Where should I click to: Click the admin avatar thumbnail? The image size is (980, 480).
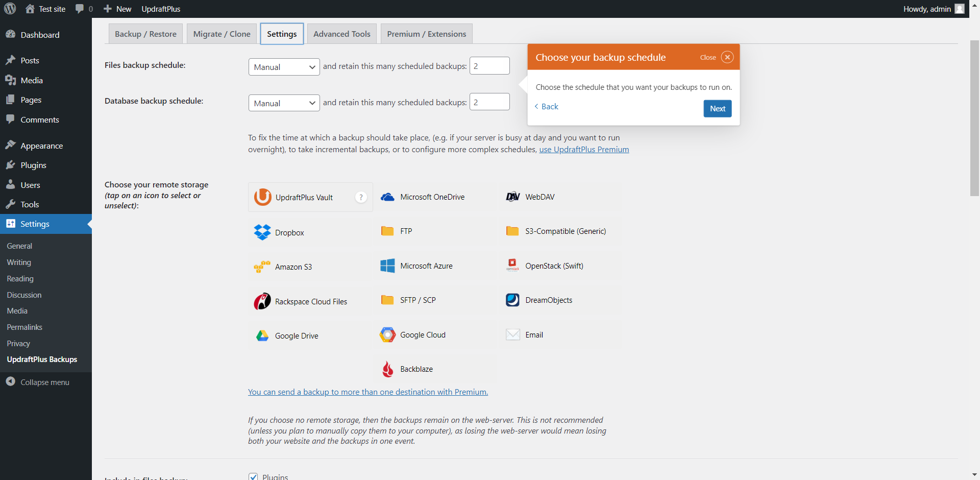click(960, 9)
